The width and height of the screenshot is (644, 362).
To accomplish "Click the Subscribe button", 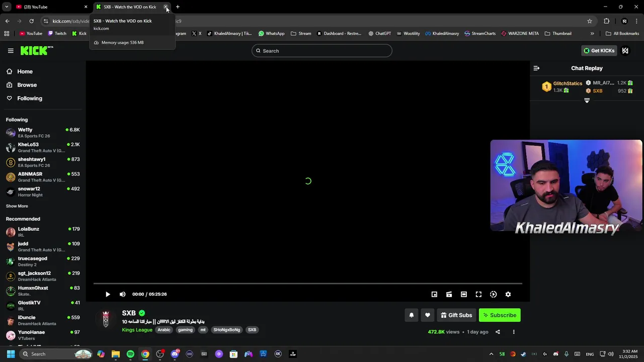I will [x=500, y=315].
